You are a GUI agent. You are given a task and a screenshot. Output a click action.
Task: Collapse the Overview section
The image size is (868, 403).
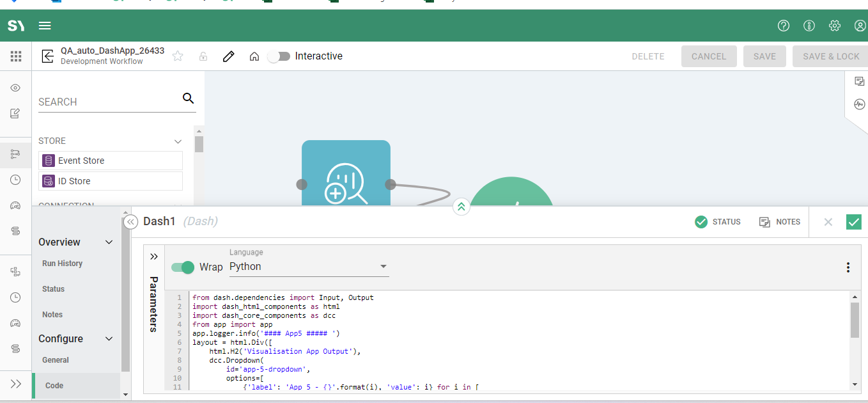(x=109, y=242)
